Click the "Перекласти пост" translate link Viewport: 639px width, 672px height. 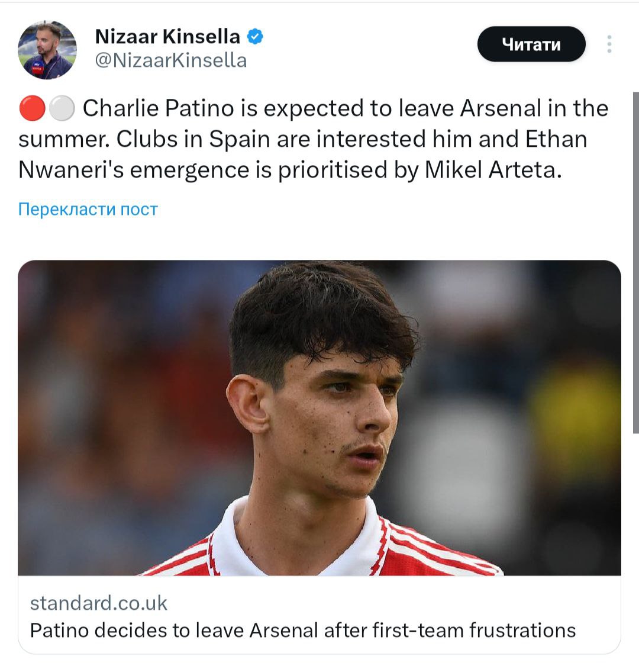pos(88,209)
